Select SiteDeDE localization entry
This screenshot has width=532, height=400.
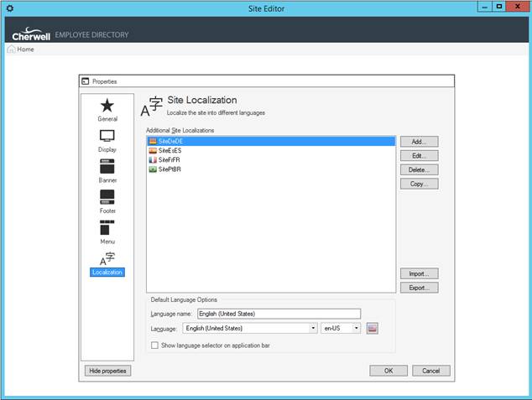click(170, 141)
